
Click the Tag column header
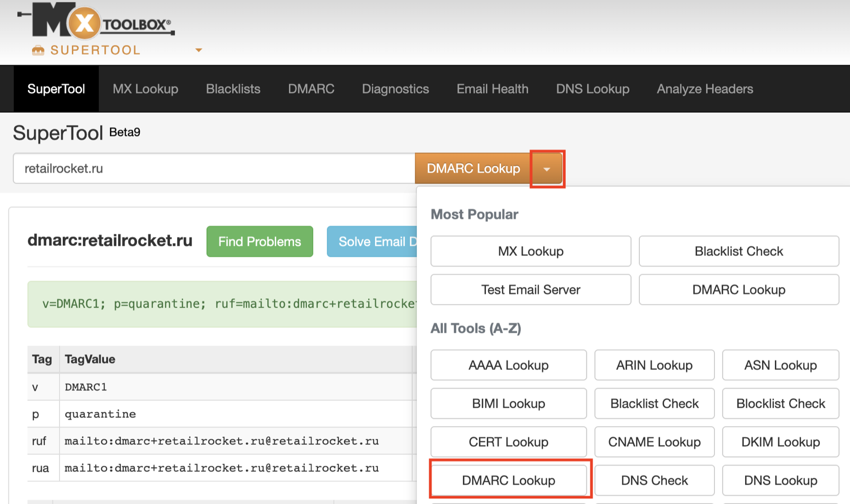click(42, 359)
